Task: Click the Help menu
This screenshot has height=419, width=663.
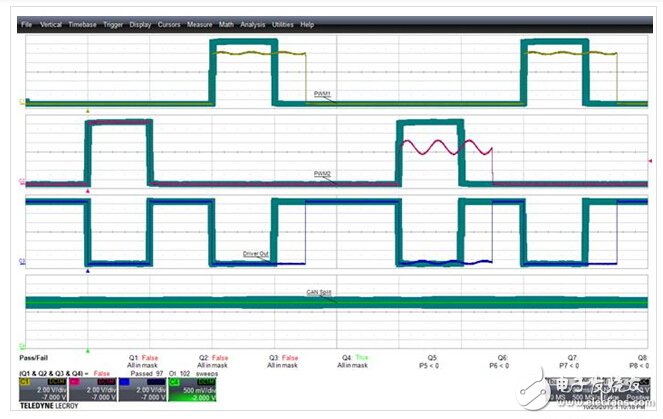Action: [x=307, y=24]
